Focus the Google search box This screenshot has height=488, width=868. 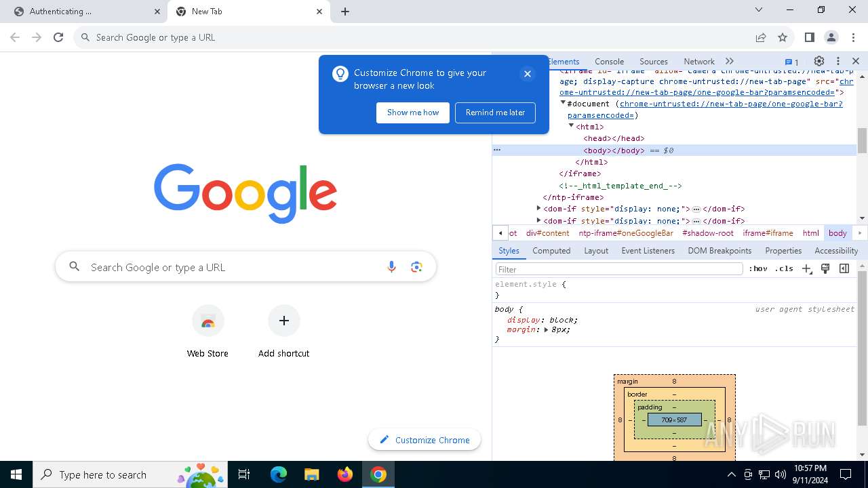245,267
